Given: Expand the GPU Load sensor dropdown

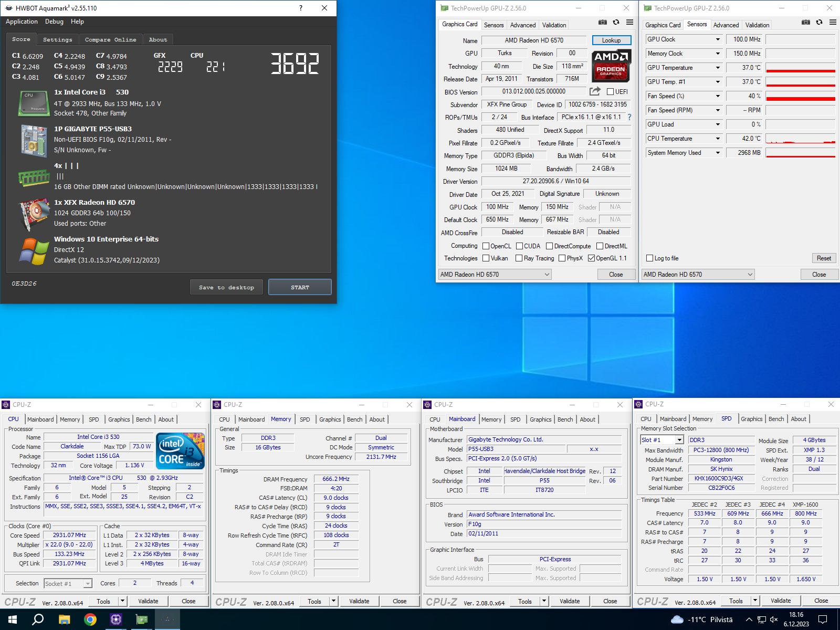Looking at the screenshot, I should 718,124.
